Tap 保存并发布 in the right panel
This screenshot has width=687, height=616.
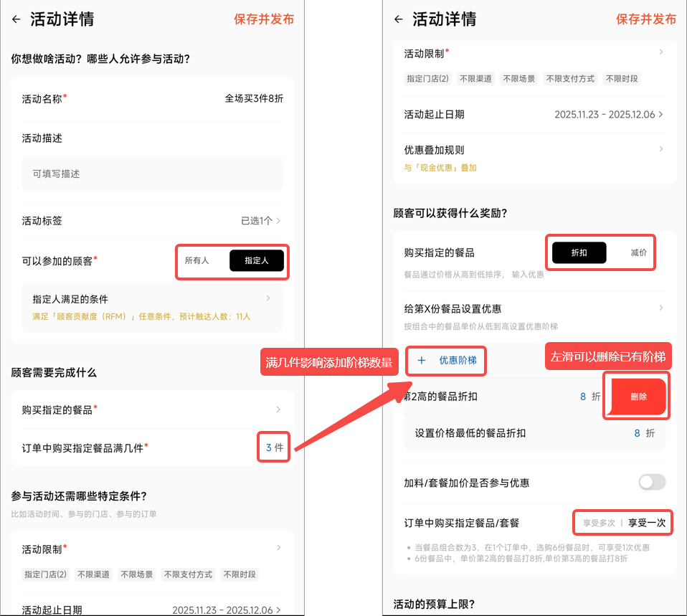[645, 19]
